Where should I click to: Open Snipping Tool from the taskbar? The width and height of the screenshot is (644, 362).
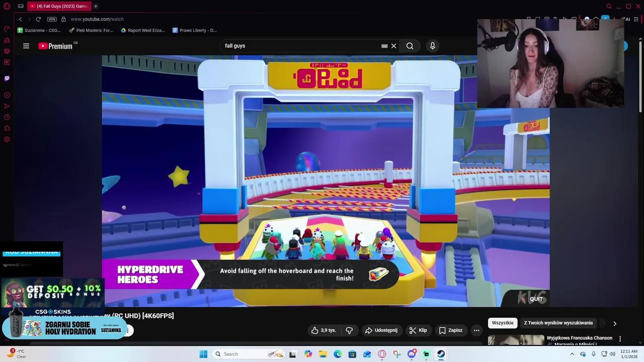(x=397, y=354)
